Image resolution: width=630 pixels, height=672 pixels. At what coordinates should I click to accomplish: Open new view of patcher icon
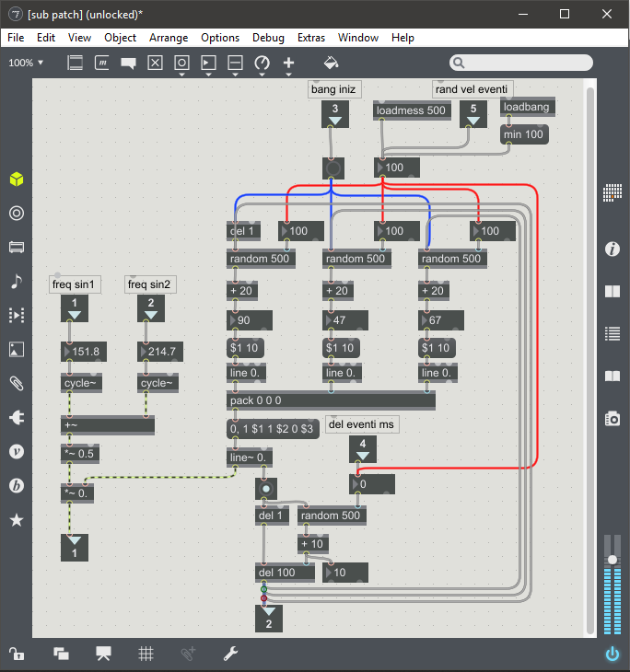pos(61,654)
